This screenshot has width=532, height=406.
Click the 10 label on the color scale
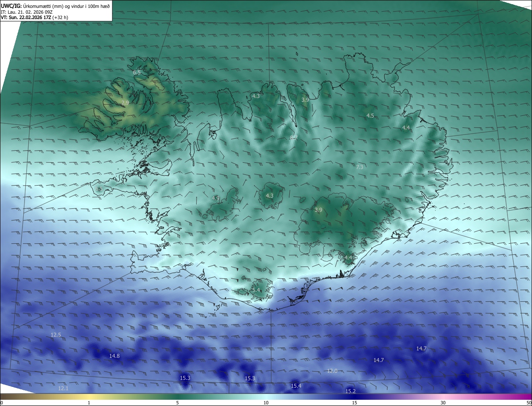coord(266,403)
